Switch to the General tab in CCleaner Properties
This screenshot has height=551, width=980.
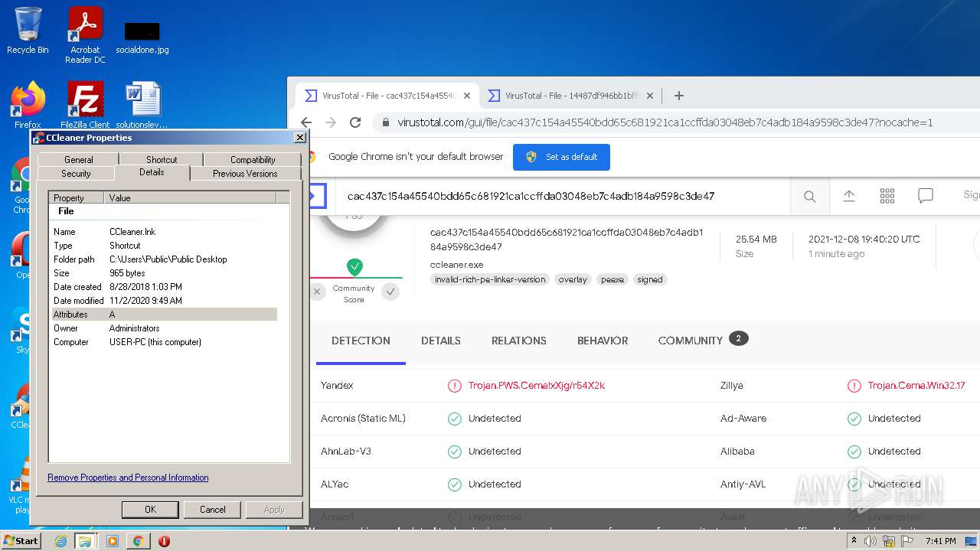click(79, 160)
